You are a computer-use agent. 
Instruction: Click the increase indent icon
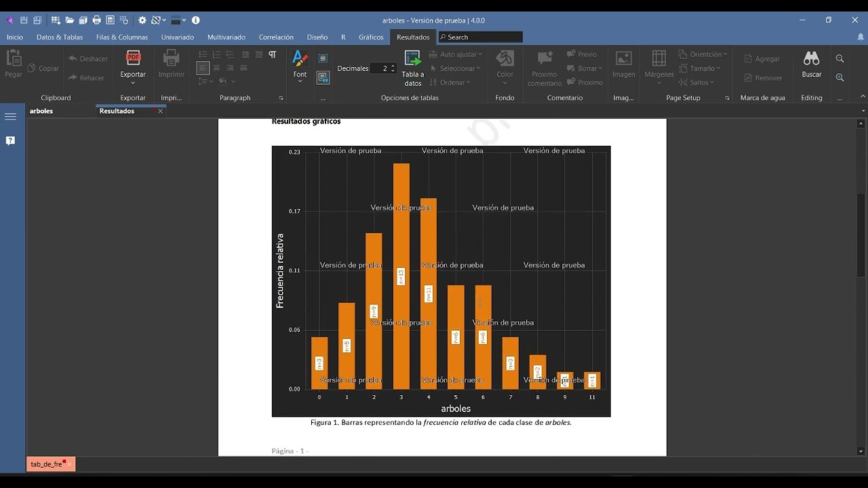[x=258, y=54]
